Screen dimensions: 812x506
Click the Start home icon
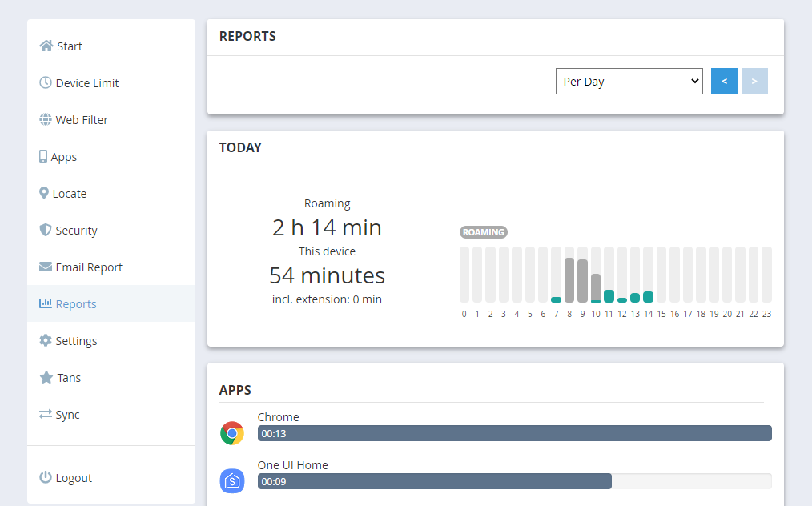click(x=46, y=46)
